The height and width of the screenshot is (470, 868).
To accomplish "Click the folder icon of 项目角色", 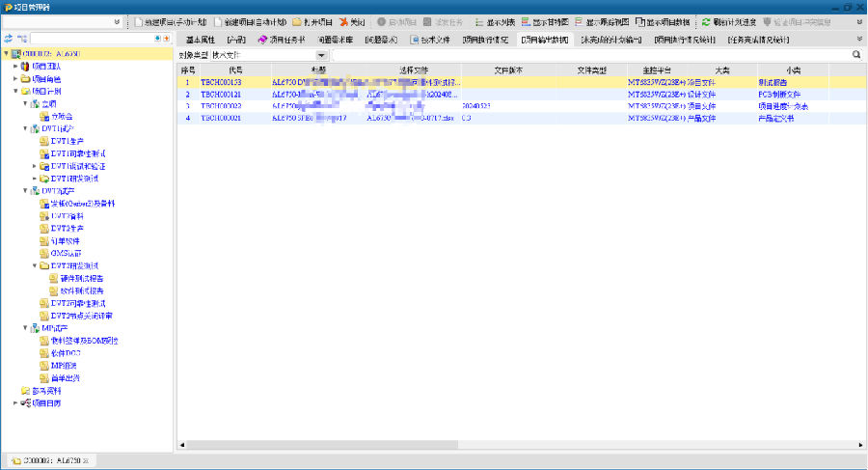I will (25, 79).
